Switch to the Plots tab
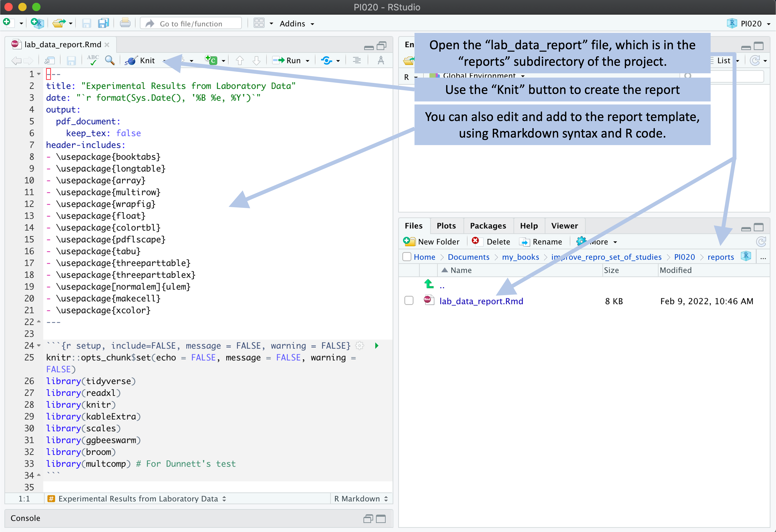The width and height of the screenshot is (776, 532). [446, 226]
